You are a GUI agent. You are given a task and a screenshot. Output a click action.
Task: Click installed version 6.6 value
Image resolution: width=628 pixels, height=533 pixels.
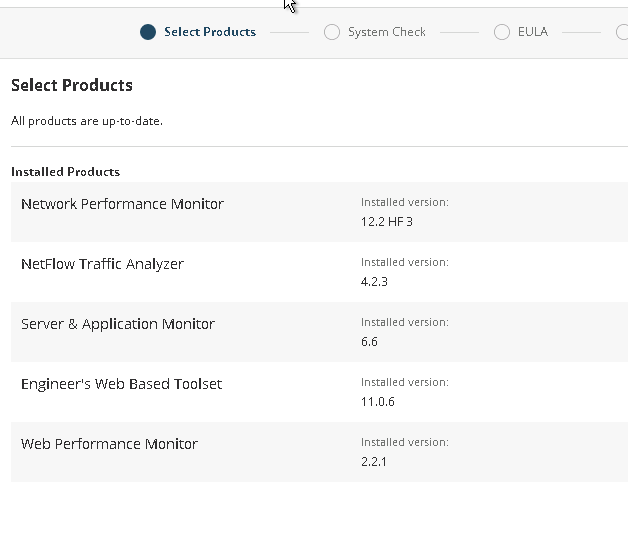pyautogui.click(x=369, y=341)
